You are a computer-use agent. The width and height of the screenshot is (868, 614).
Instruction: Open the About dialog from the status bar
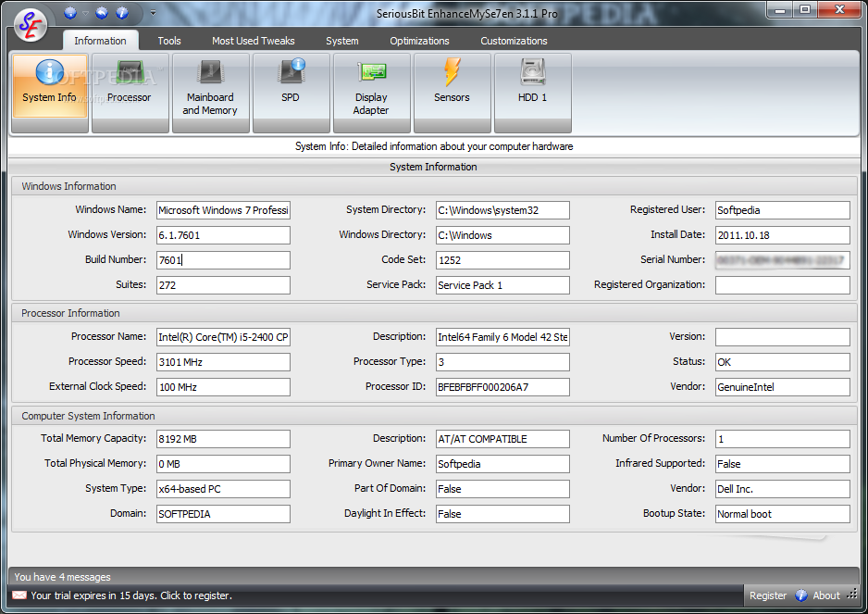coord(818,595)
